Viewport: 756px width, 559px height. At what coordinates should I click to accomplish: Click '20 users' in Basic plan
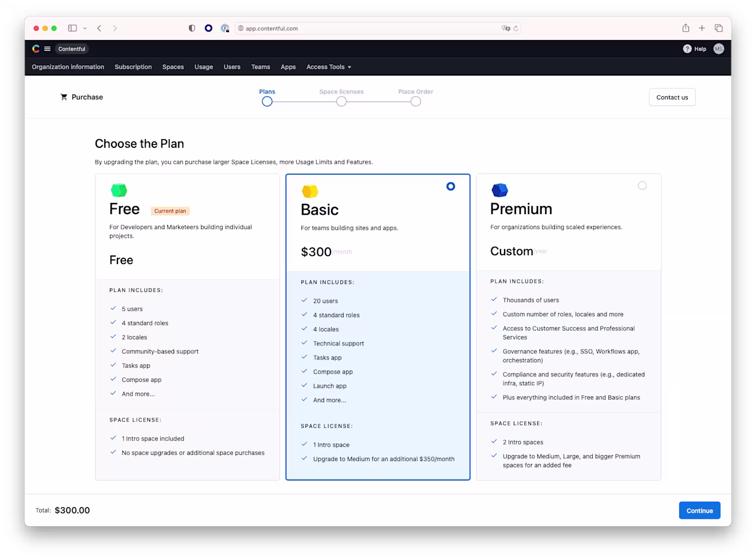pos(325,301)
